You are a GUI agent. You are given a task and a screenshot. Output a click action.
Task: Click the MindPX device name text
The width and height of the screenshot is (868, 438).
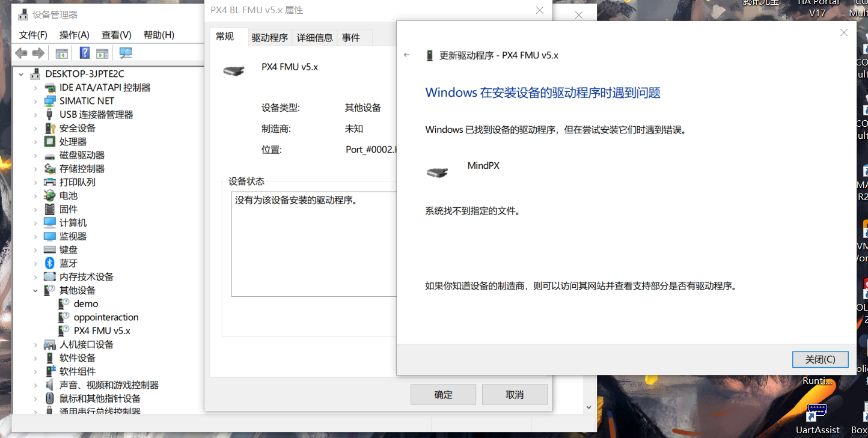click(x=483, y=166)
